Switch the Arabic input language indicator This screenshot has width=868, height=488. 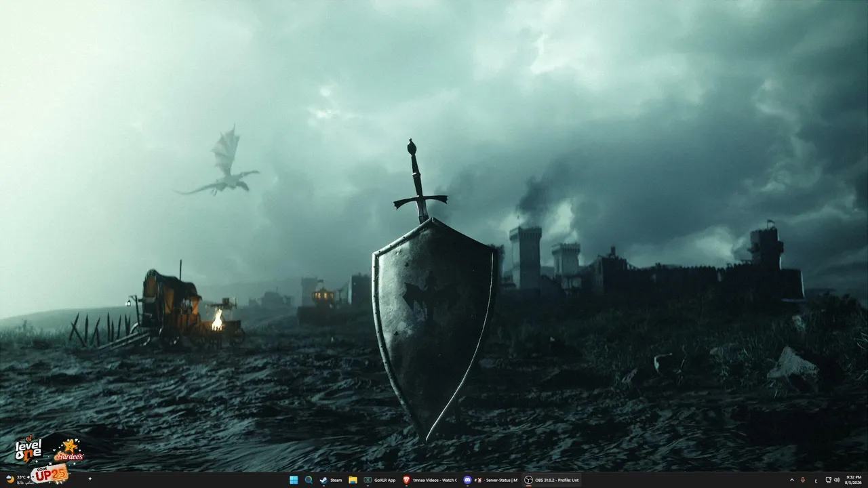[816, 480]
